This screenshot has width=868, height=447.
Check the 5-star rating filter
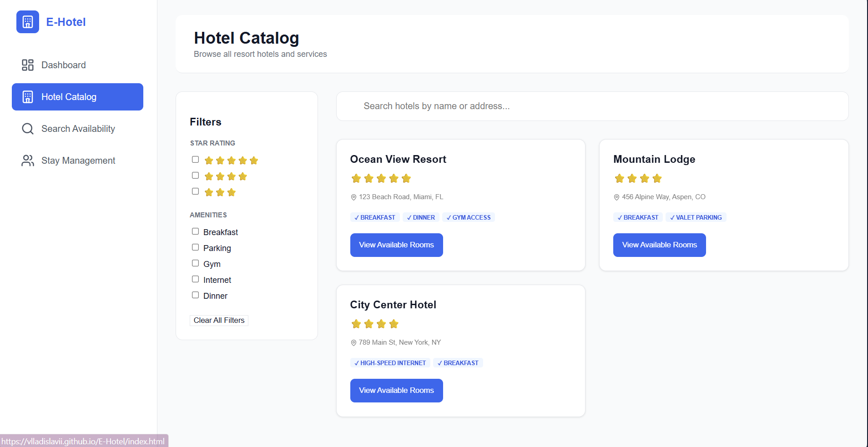(x=195, y=159)
